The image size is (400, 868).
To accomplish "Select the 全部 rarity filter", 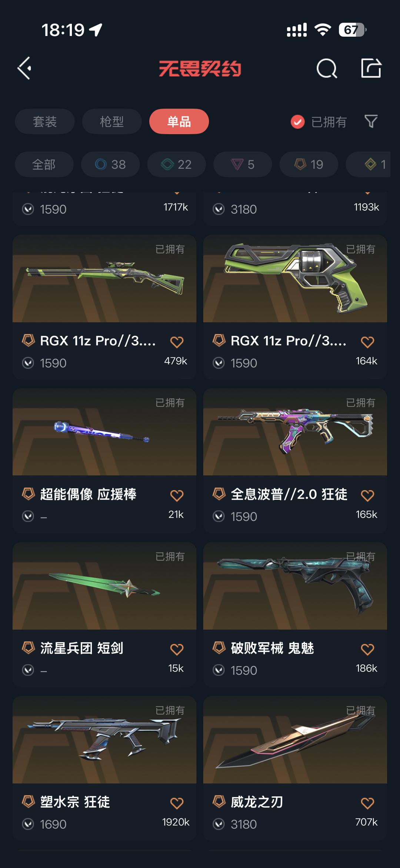I will click(44, 164).
